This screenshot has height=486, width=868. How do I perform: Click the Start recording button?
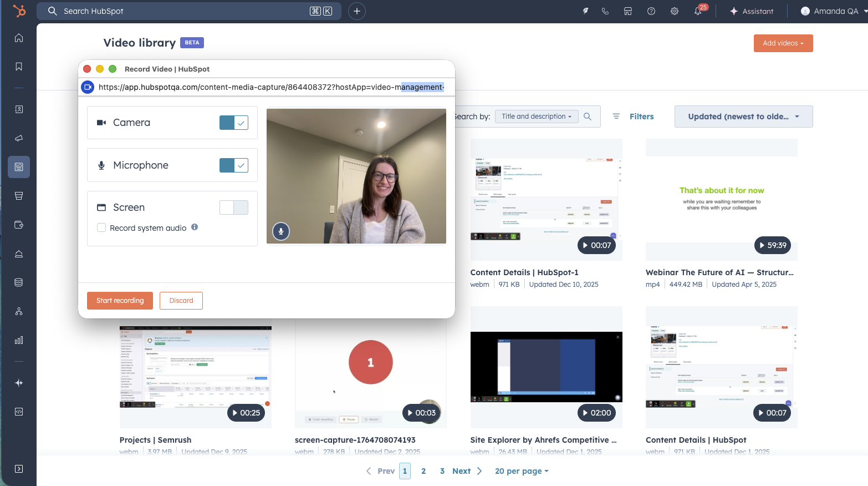(120, 300)
